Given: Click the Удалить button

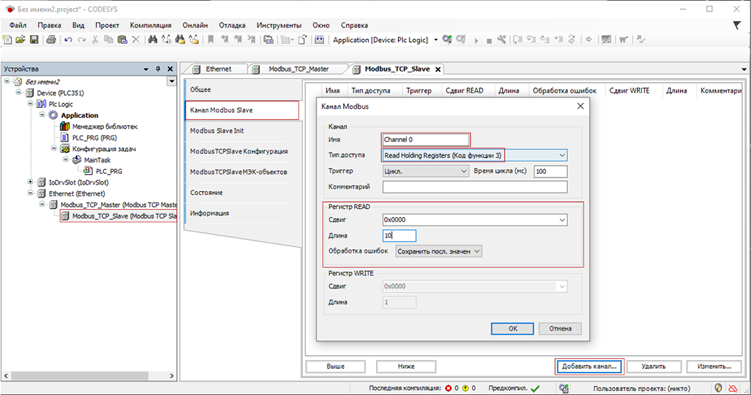Looking at the screenshot, I should (x=653, y=366).
